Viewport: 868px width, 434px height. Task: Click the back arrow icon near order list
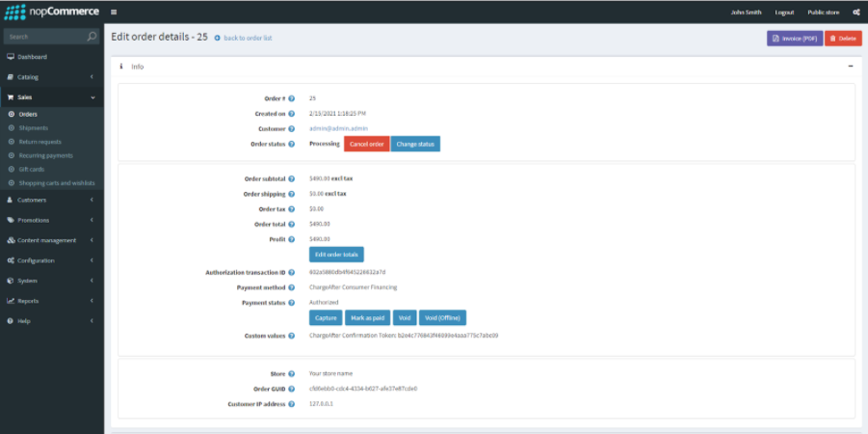click(x=217, y=39)
